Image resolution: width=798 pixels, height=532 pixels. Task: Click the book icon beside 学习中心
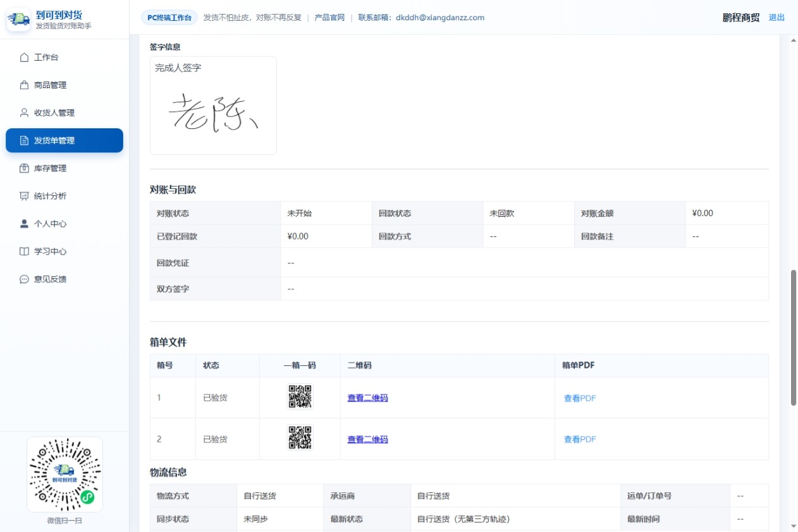point(24,251)
